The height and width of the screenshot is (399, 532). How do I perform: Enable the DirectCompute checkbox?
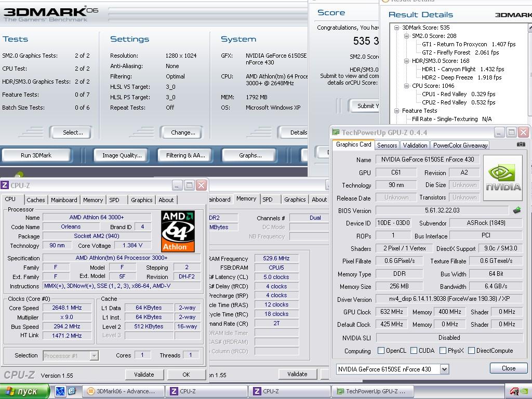(471, 351)
